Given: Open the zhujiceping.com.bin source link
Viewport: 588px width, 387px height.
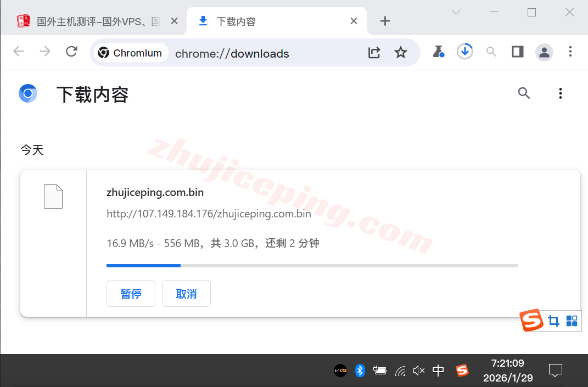Looking at the screenshot, I should point(209,214).
